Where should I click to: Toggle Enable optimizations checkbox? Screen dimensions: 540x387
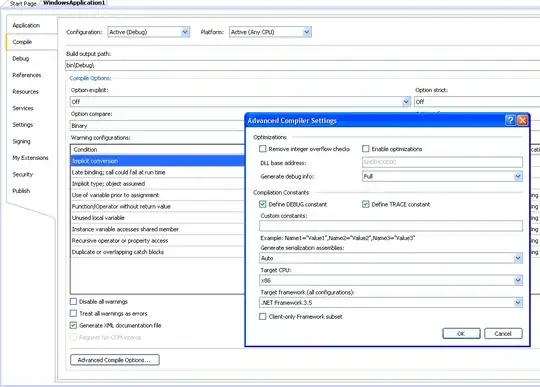[x=365, y=149]
